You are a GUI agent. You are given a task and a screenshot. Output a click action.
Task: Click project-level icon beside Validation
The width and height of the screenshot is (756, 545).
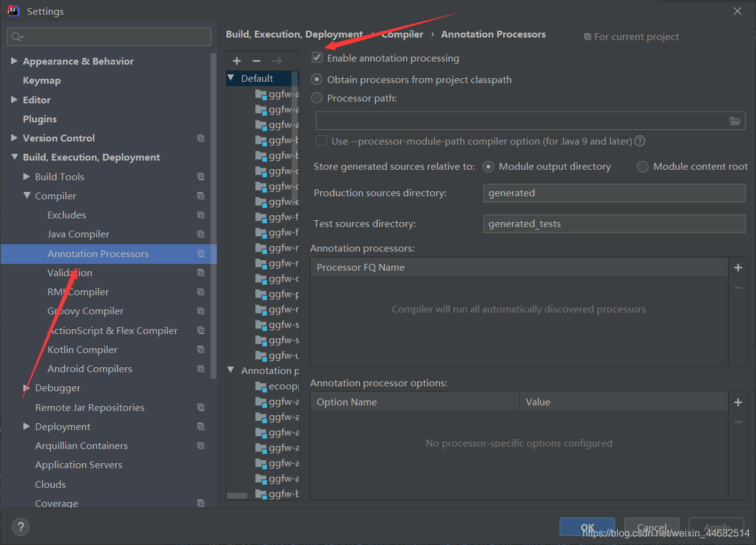tap(201, 272)
